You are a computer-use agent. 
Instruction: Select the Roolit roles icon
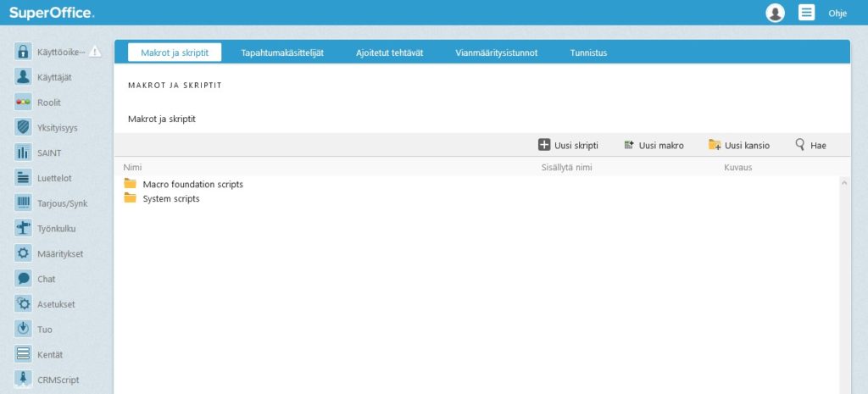coord(24,103)
